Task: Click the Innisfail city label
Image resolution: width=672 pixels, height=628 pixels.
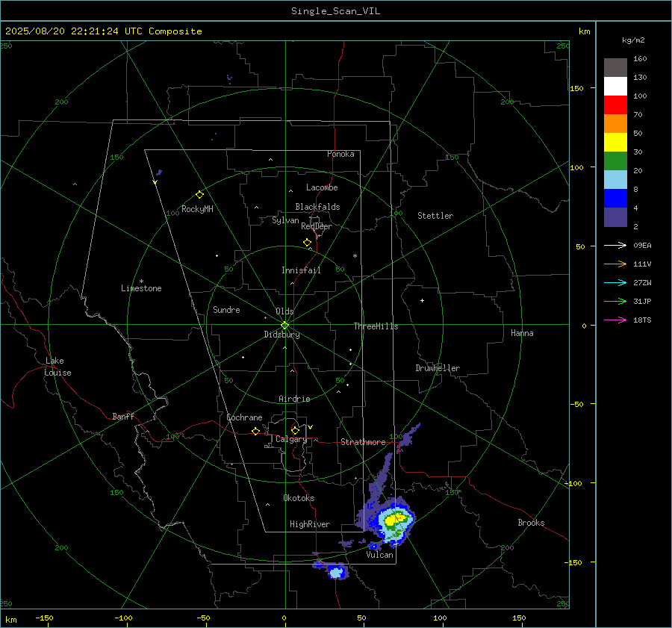Action: 301,270
